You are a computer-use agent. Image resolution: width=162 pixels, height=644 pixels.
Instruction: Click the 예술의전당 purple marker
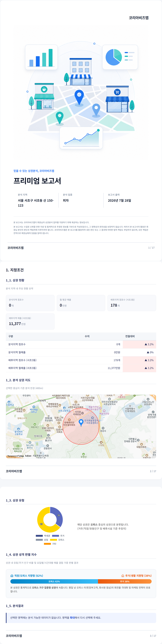pyautogui.click(x=104, y=411)
